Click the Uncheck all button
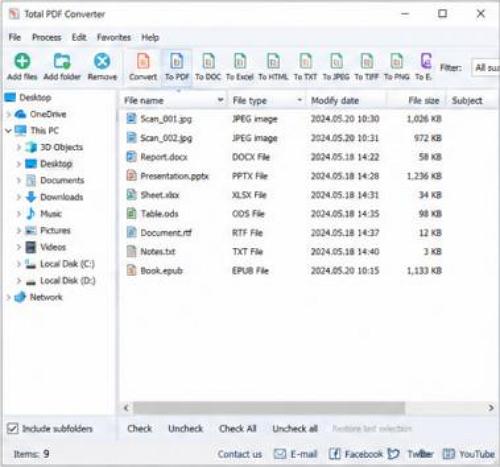Viewport: 500px width, 467px height. coord(295,428)
